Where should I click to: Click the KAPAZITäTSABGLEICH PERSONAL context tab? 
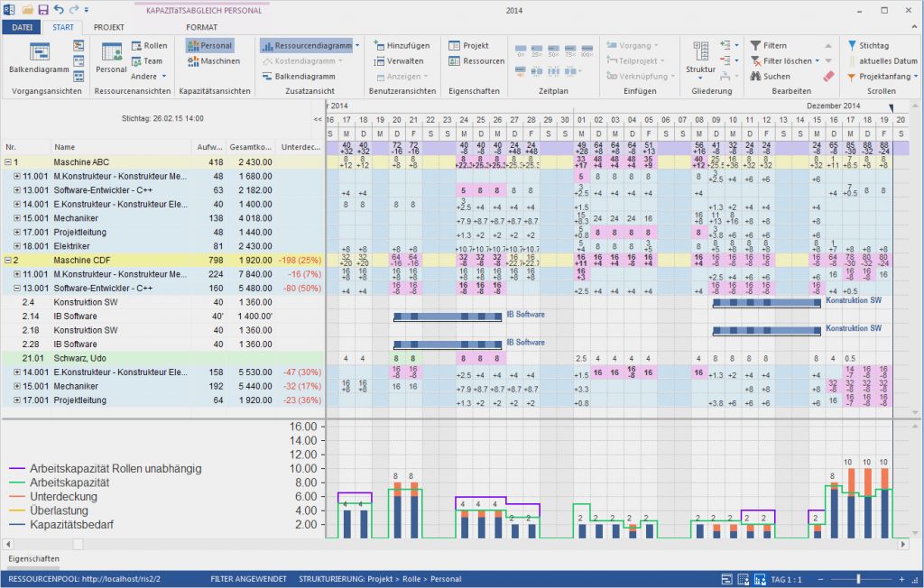[204, 10]
